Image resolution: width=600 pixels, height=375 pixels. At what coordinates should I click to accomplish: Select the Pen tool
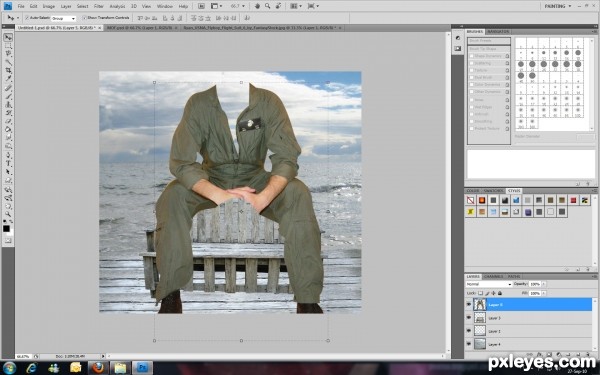pos(8,155)
